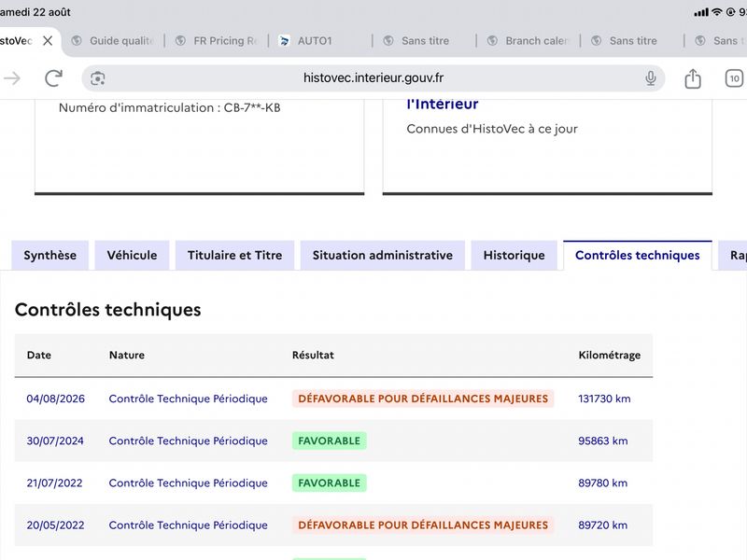
Task: Click the 89780 km mileage value
Action: tap(602, 483)
